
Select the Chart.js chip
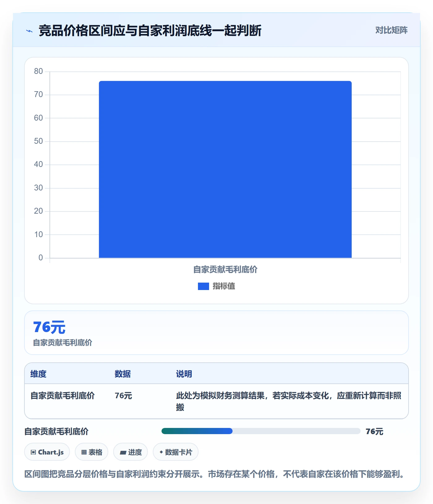coord(47,452)
